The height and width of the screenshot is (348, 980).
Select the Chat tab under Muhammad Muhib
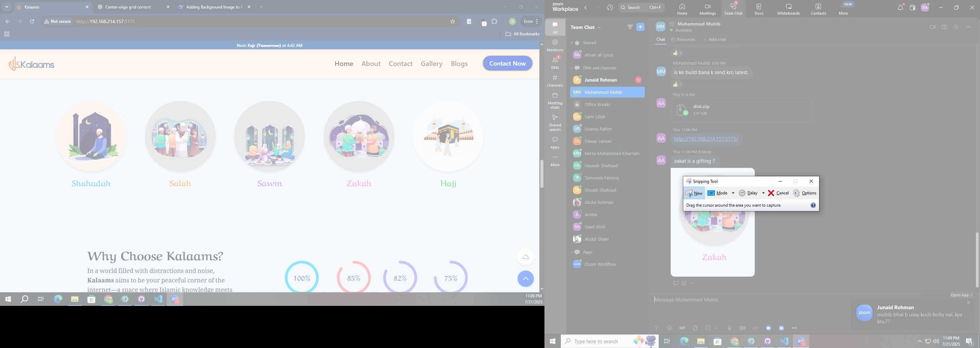tap(660, 39)
